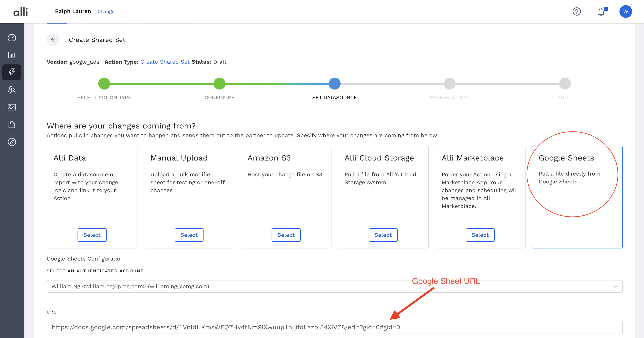Open the notifications bell
Image resolution: width=644 pixels, height=338 pixels.
coord(601,12)
